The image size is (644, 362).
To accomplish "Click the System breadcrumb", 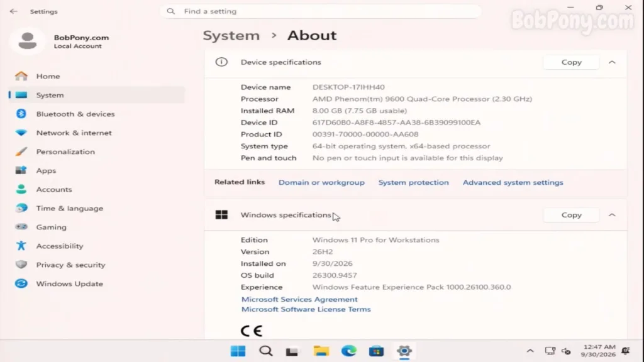I will [x=231, y=36].
